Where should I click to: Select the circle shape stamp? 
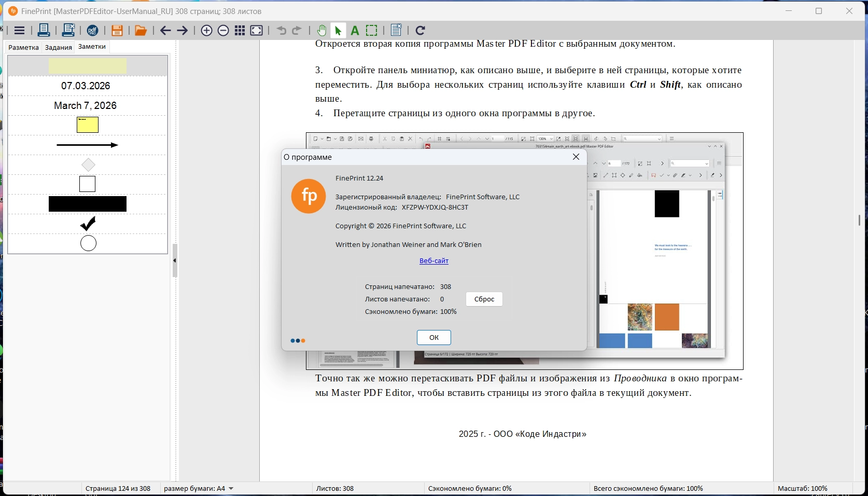88,243
